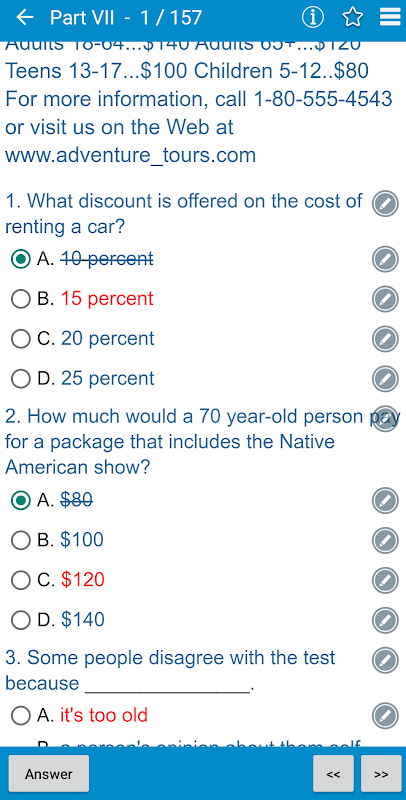Image resolution: width=406 pixels, height=800 pixels.
Task: Bookmark this question with the star icon
Action: (x=352, y=18)
